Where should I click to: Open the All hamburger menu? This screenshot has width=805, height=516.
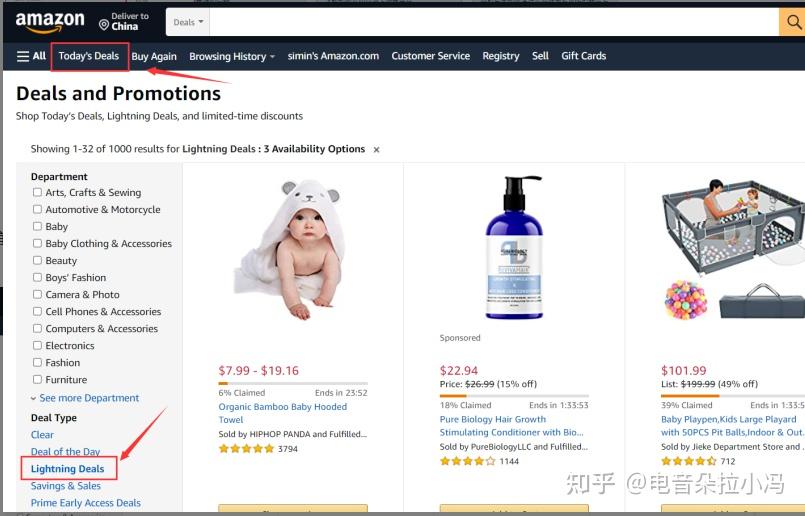click(x=31, y=56)
